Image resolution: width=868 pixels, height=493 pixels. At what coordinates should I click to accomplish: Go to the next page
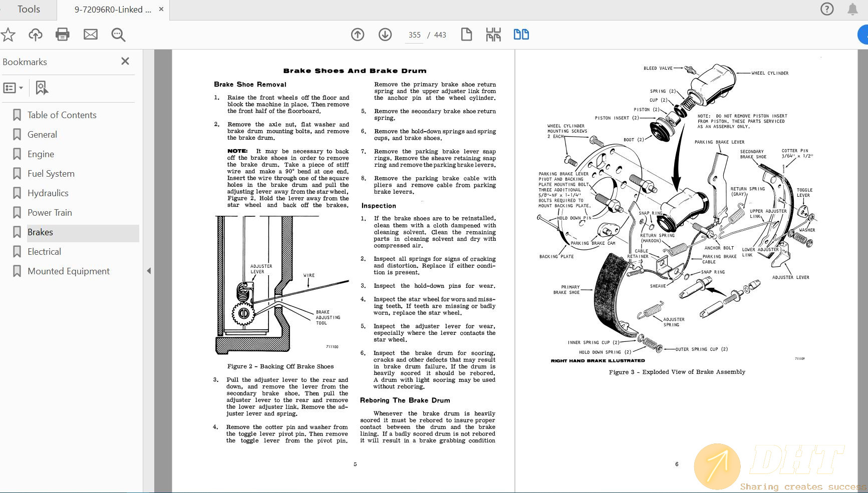pyautogui.click(x=385, y=35)
